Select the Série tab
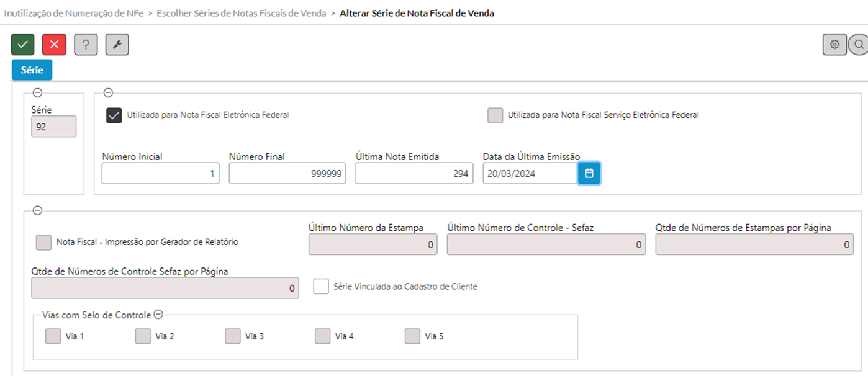The height and width of the screenshot is (376, 868). coord(32,70)
